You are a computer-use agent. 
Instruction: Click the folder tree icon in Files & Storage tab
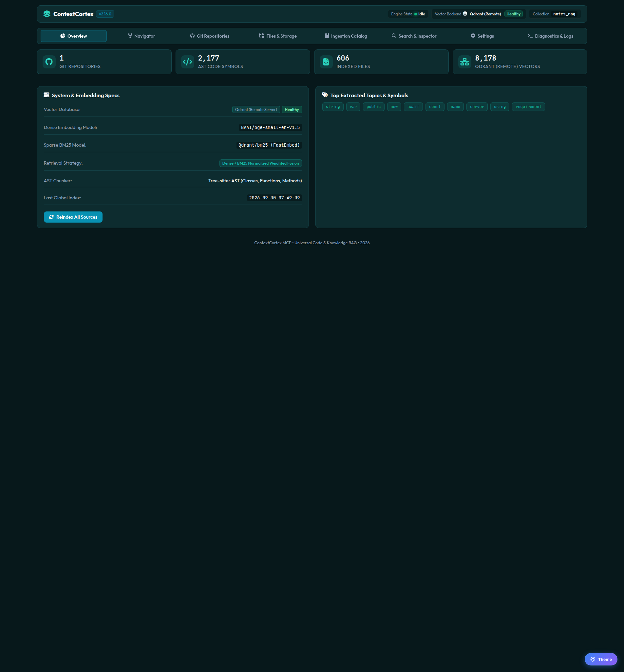262,36
